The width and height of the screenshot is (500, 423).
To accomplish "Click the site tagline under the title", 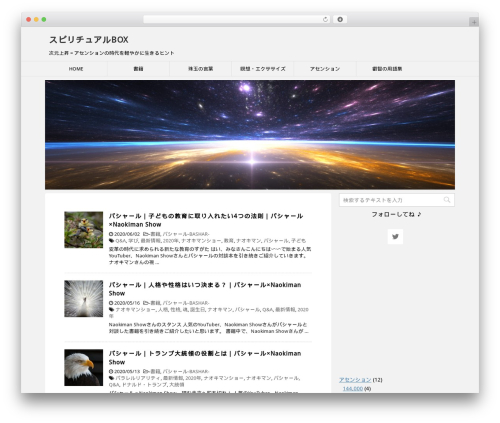I will pos(111,53).
